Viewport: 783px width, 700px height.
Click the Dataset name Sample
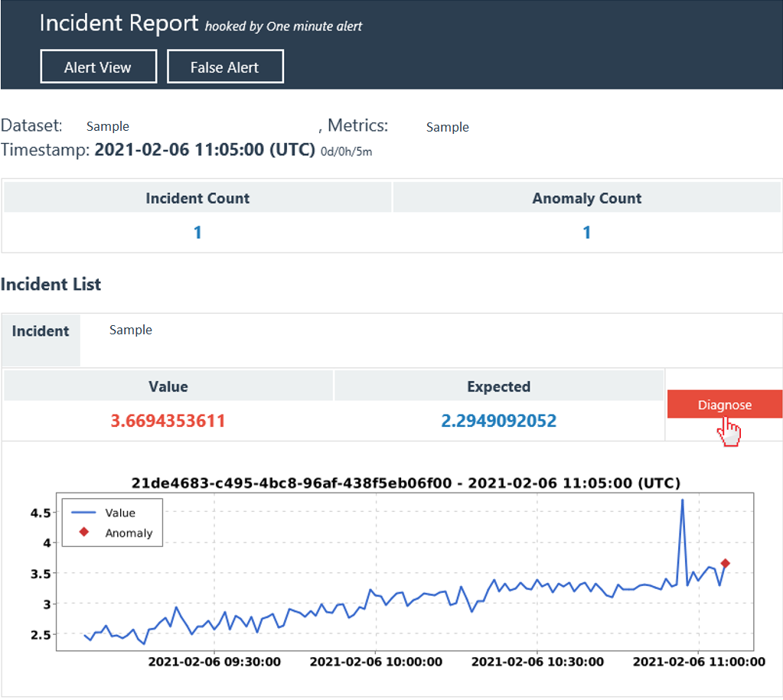108,127
